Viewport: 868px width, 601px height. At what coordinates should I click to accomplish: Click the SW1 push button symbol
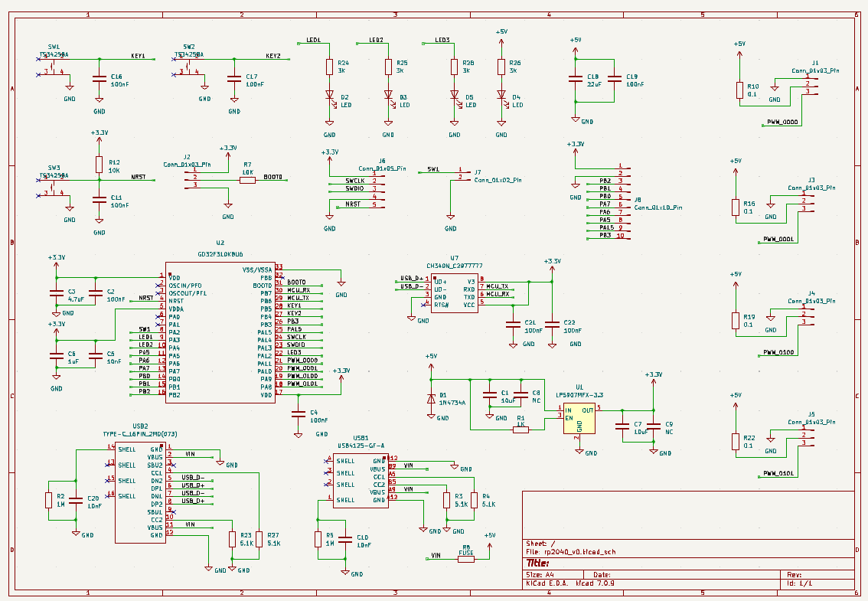point(54,67)
